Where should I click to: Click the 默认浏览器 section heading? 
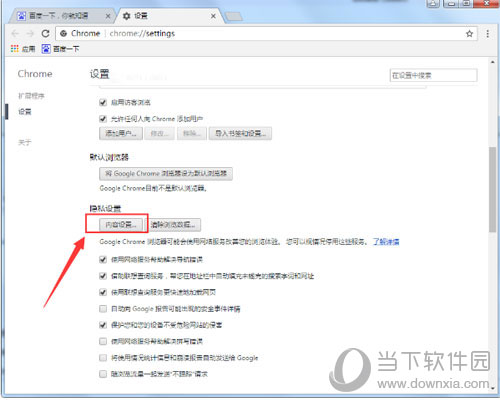pyautogui.click(x=109, y=157)
